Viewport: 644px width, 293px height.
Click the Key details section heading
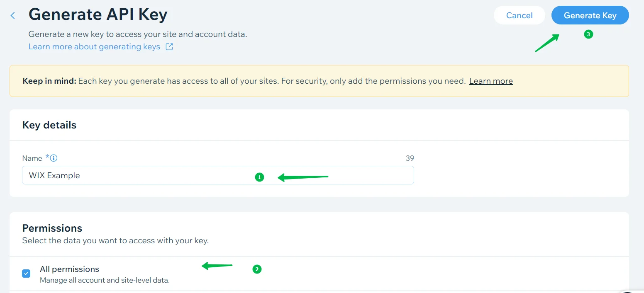(x=49, y=125)
